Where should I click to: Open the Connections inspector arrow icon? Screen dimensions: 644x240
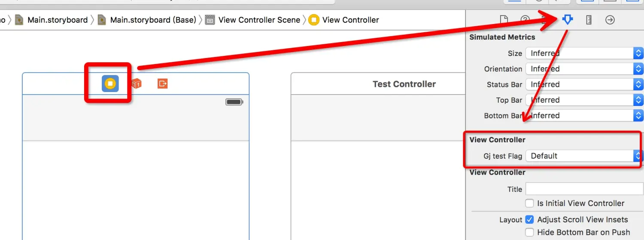coord(610,20)
